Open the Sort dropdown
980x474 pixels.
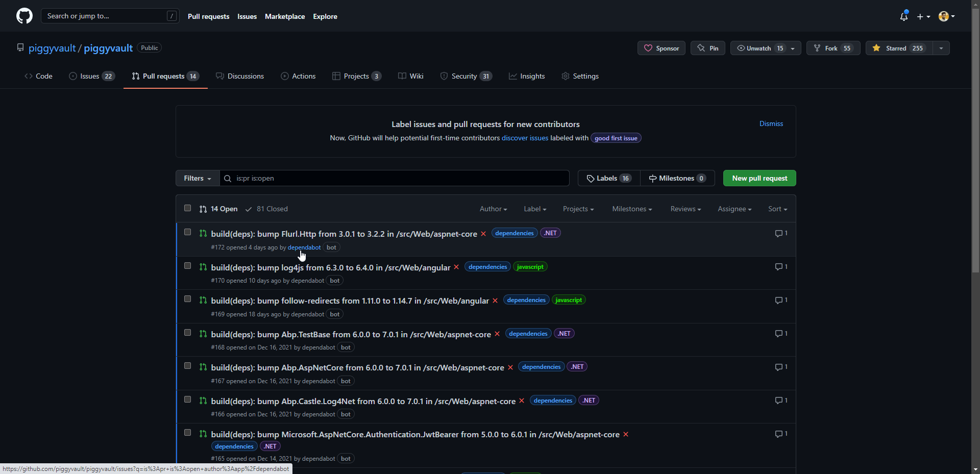(x=777, y=209)
